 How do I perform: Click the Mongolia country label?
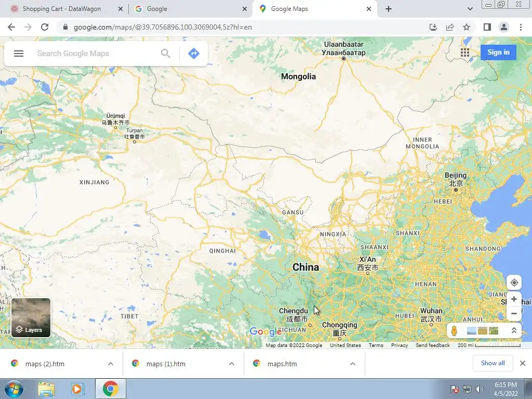pyautogui.click(x=298, y=76)
